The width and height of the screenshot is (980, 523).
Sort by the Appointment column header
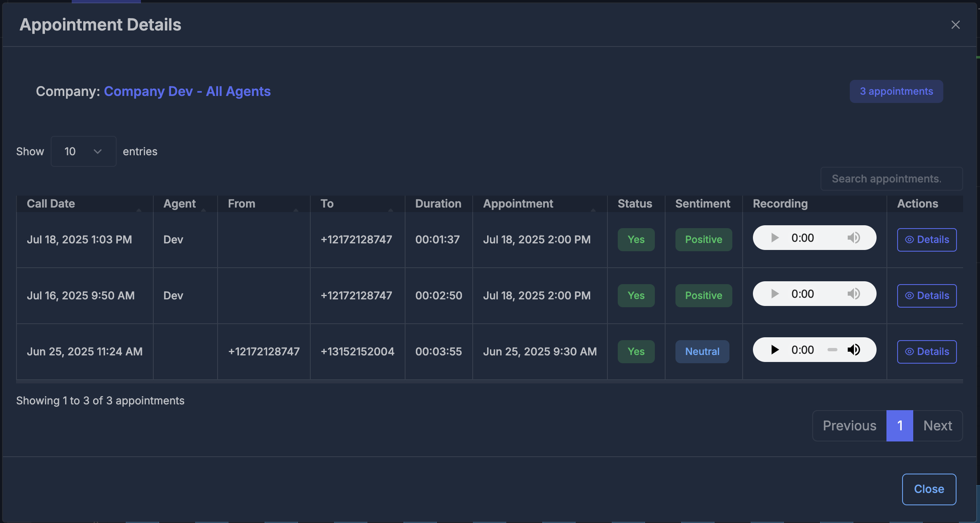[x=518, y=204]
